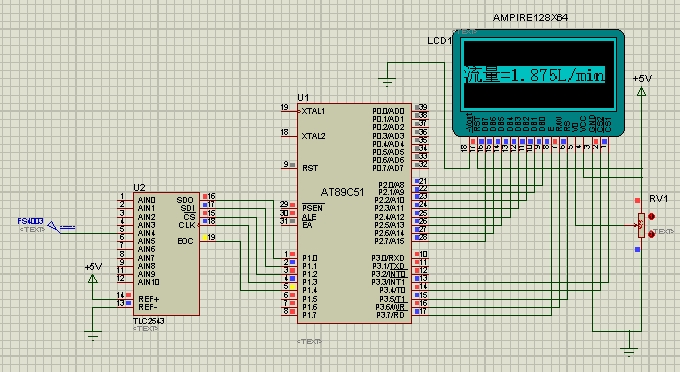Click the LCD1 reference label
The image size is (680, 372).
[x=440, y=41]
